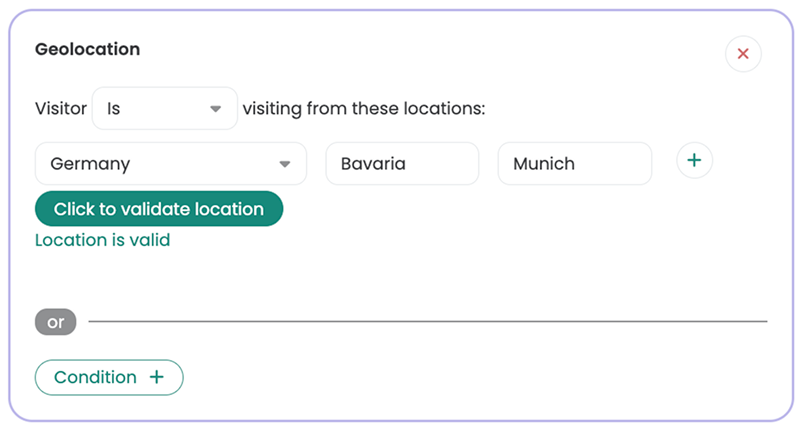Click 'visiting from these locations:' text
The height and width of the screenshot is (431, 804).
tap(363, 108)
